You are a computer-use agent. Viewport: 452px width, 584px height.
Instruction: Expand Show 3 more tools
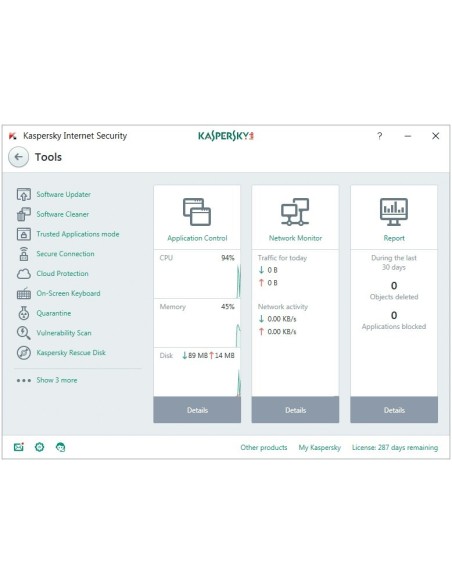[57, 380]
